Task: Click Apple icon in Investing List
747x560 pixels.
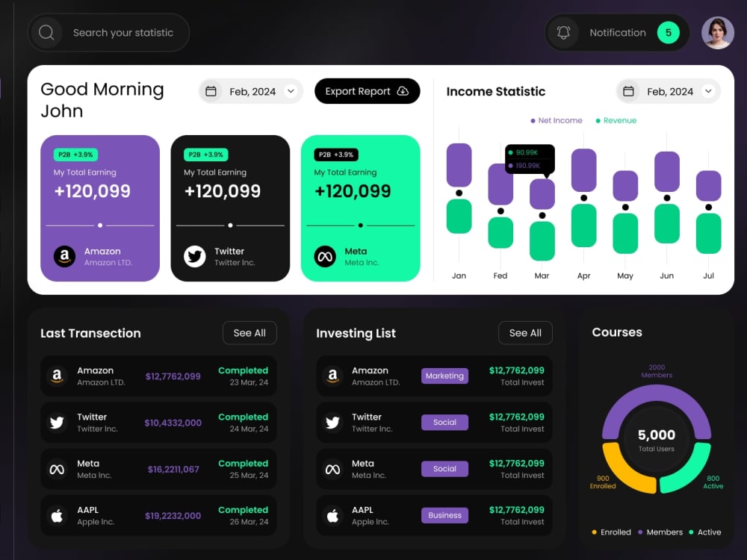Action: (332, 515)
